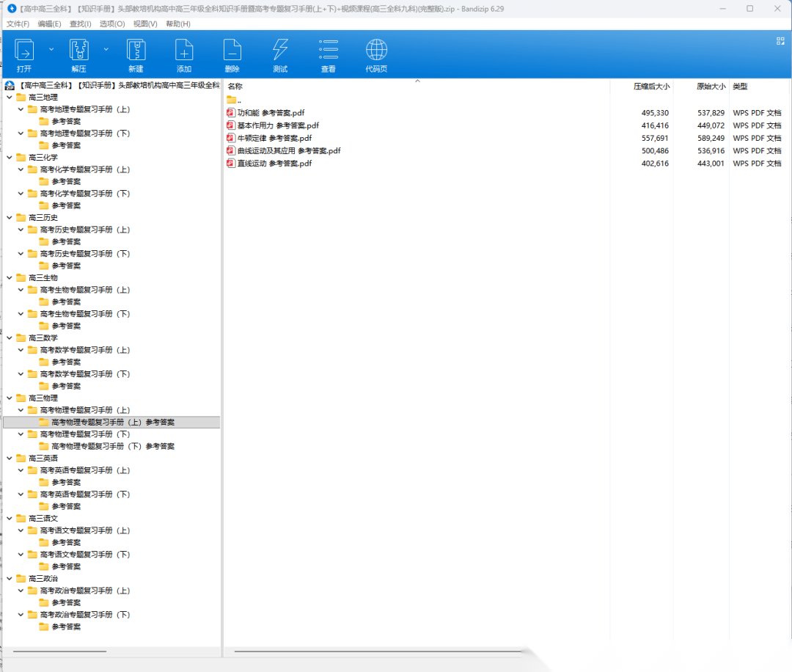Click the 解压 (Extract) toolbar icon
792x672 pixels.
point(78,51)
